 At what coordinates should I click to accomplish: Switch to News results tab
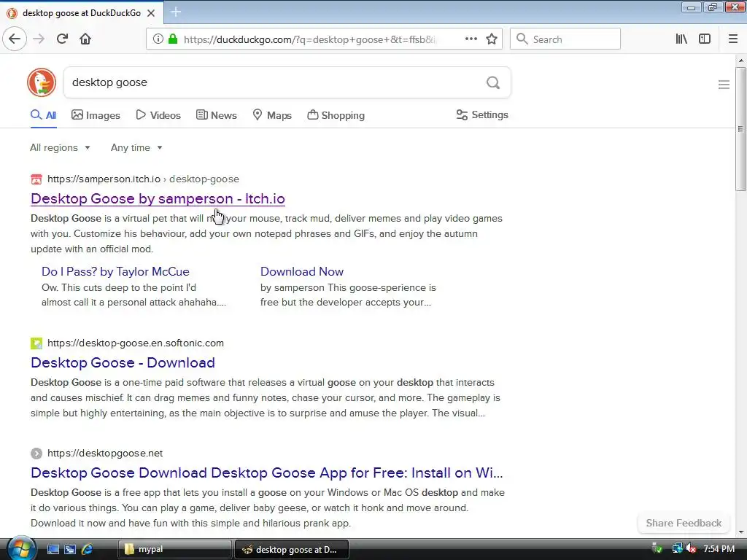tap(216, 114)
